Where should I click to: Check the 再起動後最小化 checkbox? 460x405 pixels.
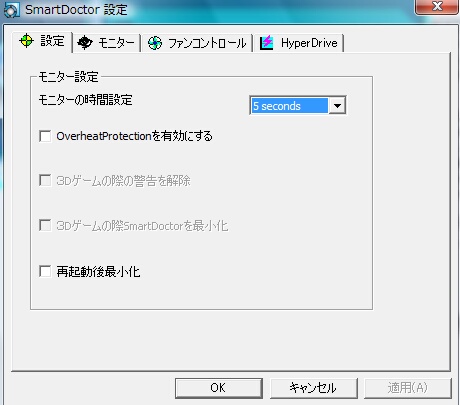[x=45, y=271]
